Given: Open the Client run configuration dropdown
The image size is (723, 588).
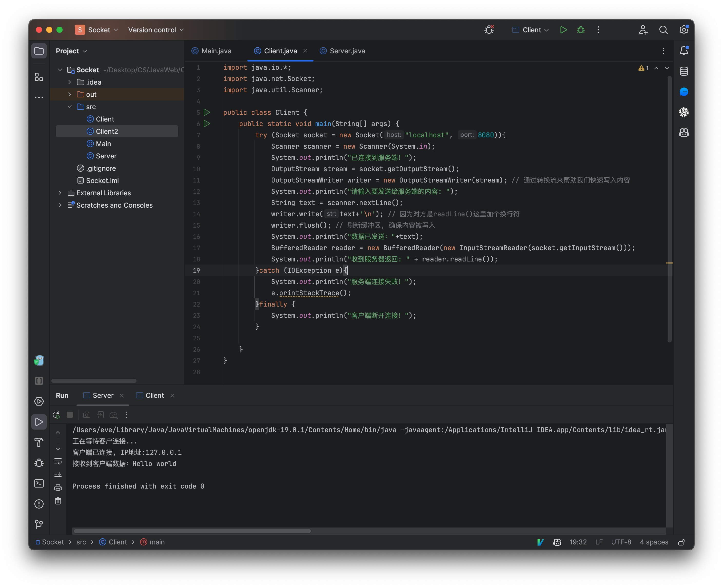Looking at the screenshot, I should coord(530,30).
